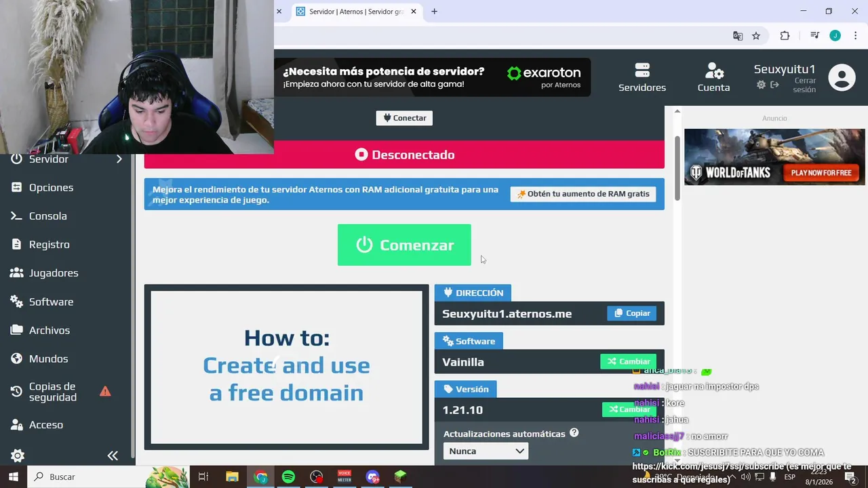The image size is (868, 488).
Task: Click the Conectar button
Action: coord(404,118)
